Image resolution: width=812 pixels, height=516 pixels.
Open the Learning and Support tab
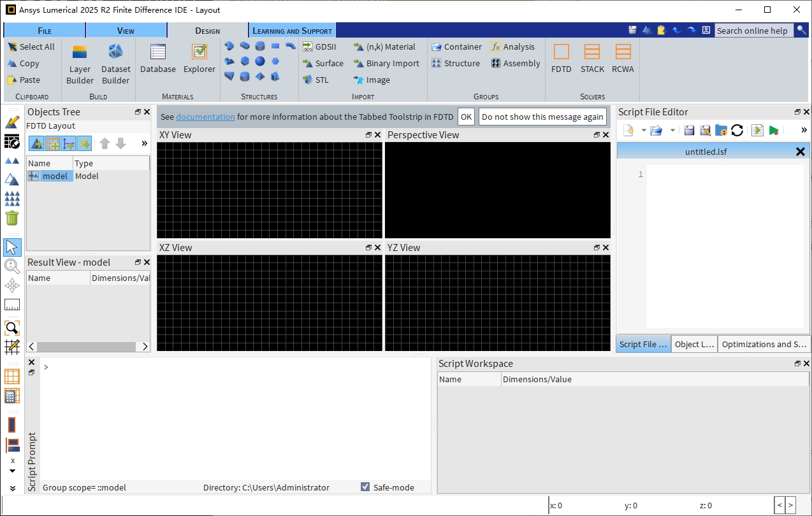click(292, 31)
